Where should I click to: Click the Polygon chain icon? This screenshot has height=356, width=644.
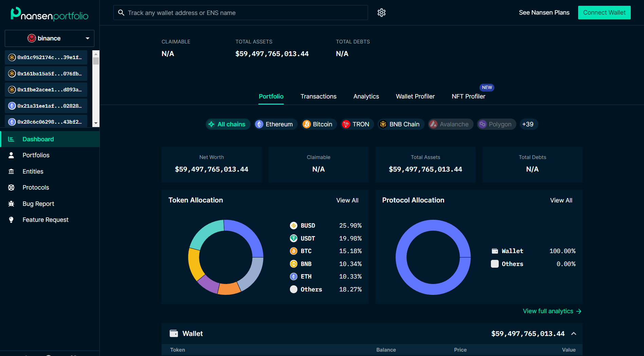[482, 124]
